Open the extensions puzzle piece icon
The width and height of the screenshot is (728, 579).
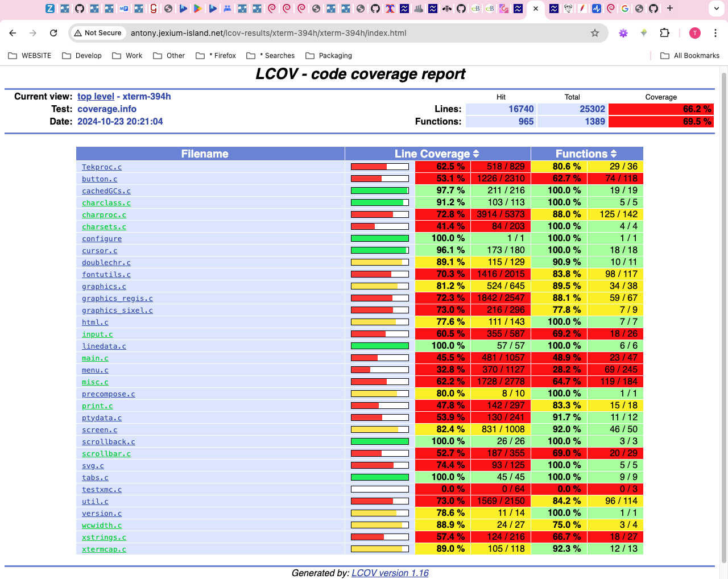664,33
